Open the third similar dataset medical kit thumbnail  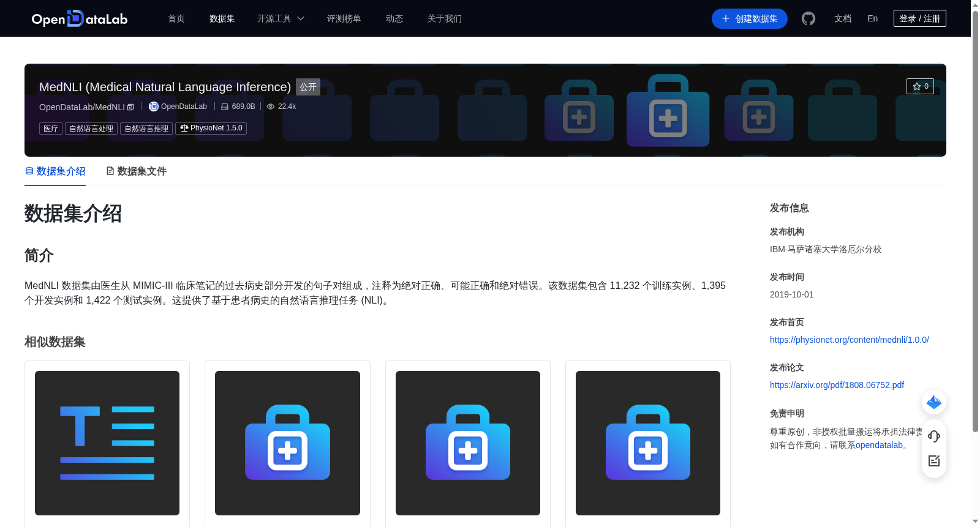[x=468, y=443]
